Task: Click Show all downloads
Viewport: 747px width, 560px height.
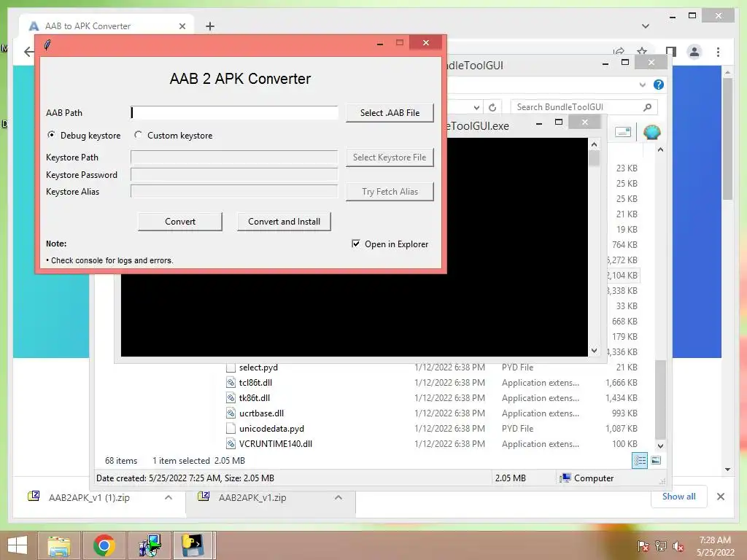Action: [678, 497]
